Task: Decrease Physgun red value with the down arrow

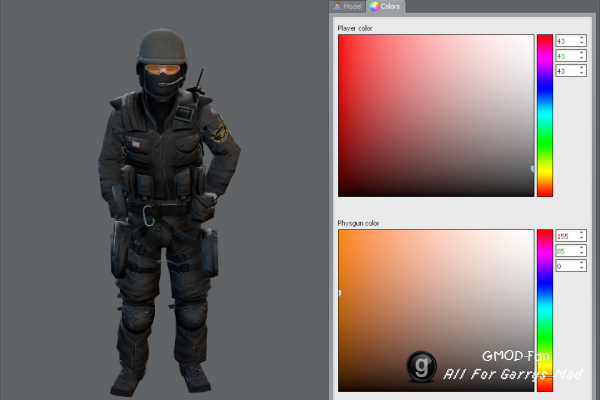Action: pos(582,238)
